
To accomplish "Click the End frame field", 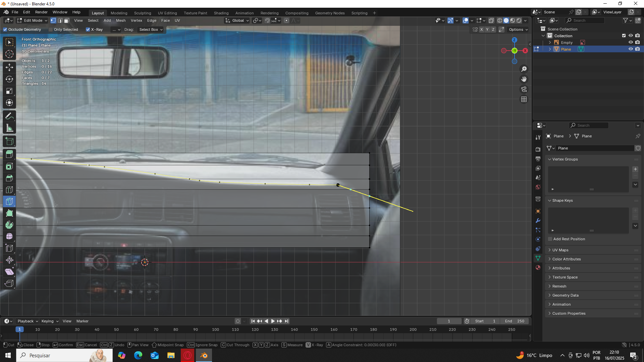I will coord(515,321).
